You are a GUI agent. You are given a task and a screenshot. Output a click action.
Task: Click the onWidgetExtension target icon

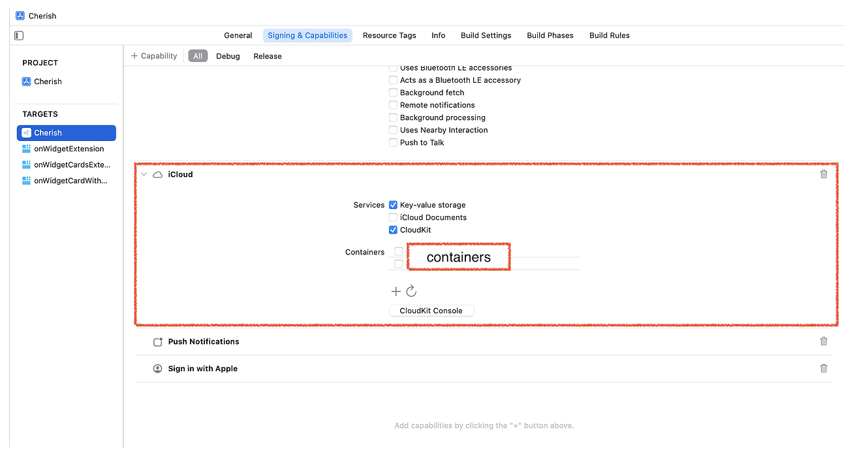point(26,149)
